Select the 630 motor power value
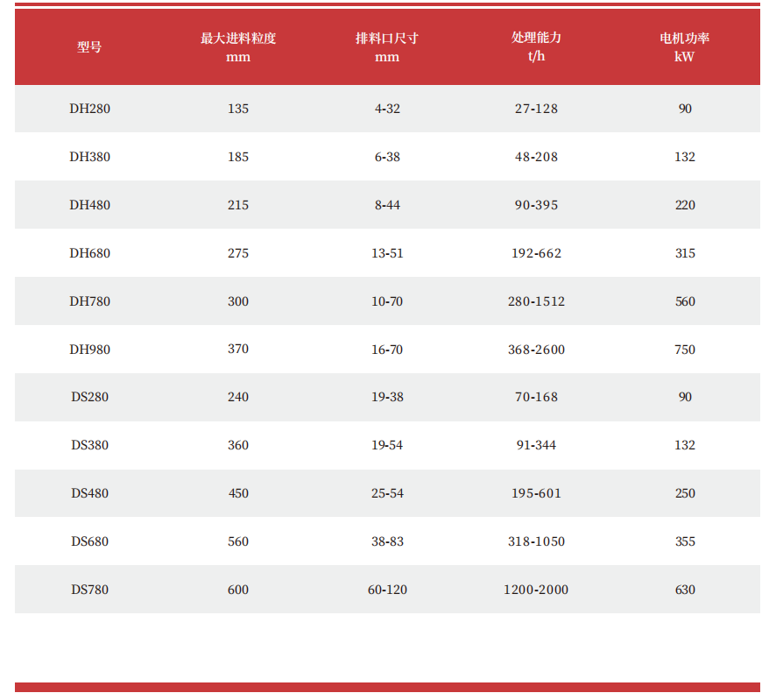The width and height of the screenshot is (769, 700). point(685,590)
